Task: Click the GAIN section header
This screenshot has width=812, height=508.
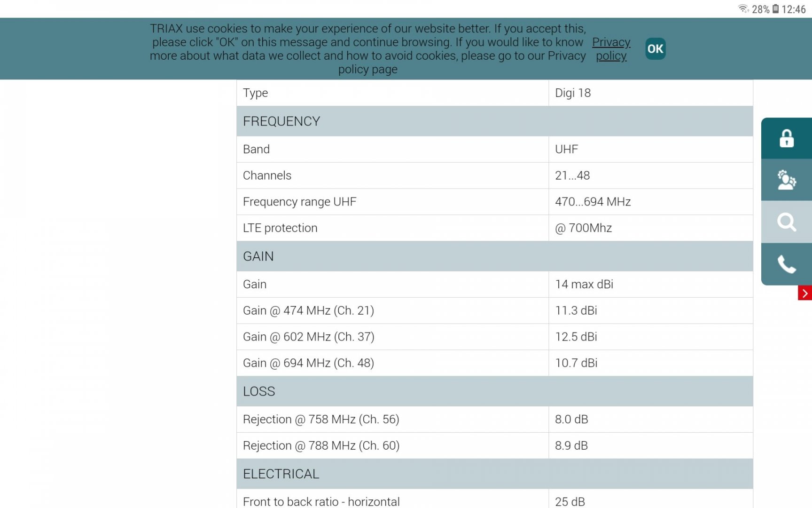Action: coord(258,256)
